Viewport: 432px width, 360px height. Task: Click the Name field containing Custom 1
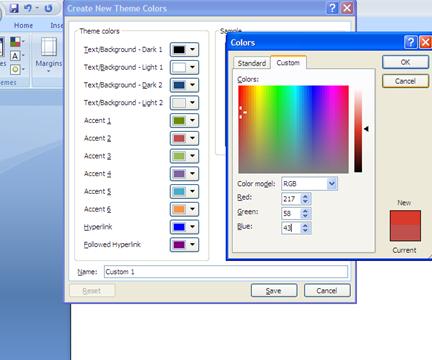(x=226, y=272)
